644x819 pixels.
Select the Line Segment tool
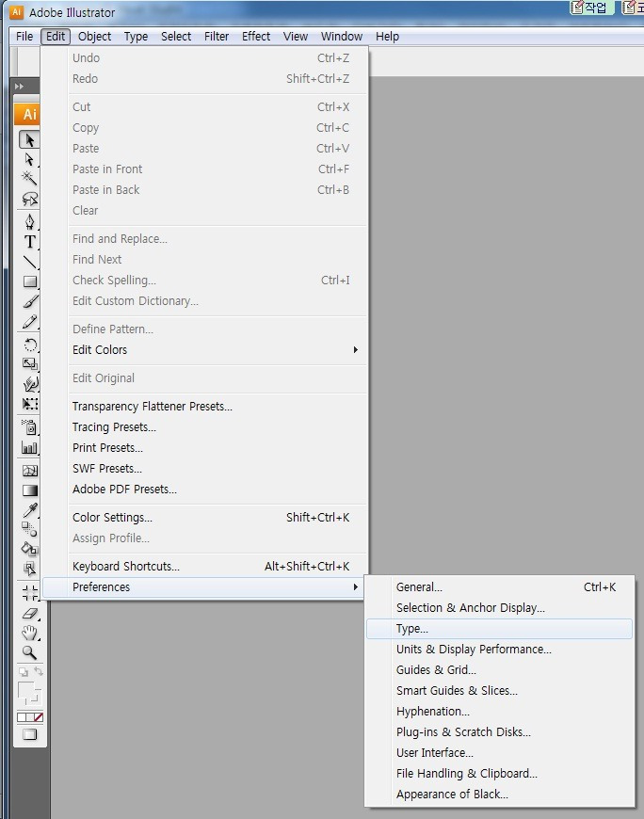tap(30, 262)
